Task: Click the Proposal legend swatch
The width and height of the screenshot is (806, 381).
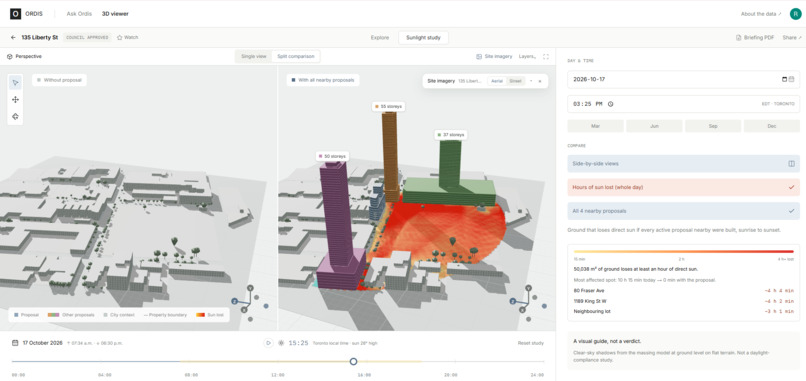Action: [16, 315]
